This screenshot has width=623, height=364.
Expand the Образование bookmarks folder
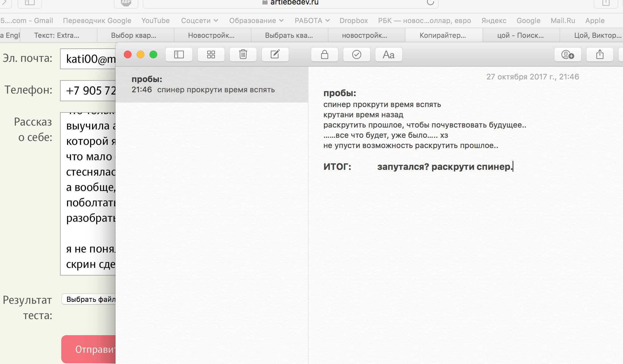click(x=256, y=21)
